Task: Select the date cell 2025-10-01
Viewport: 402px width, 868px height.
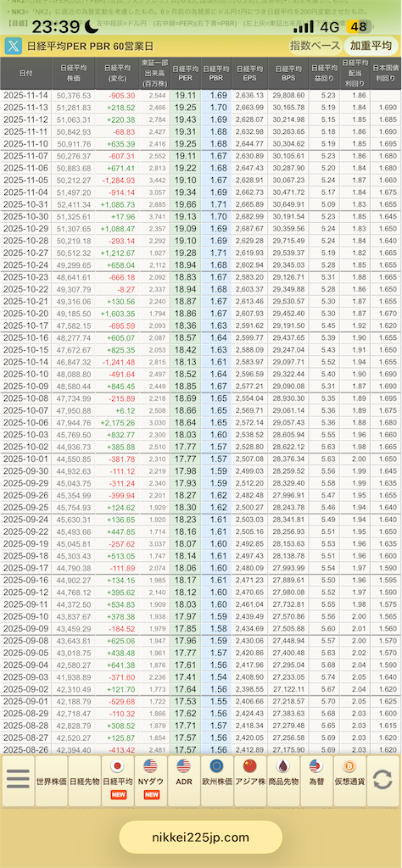Action: [26, 459]
